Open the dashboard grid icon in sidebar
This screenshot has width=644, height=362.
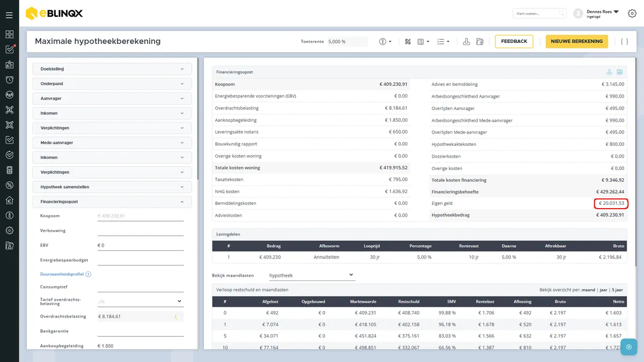(x=9, y=34)
